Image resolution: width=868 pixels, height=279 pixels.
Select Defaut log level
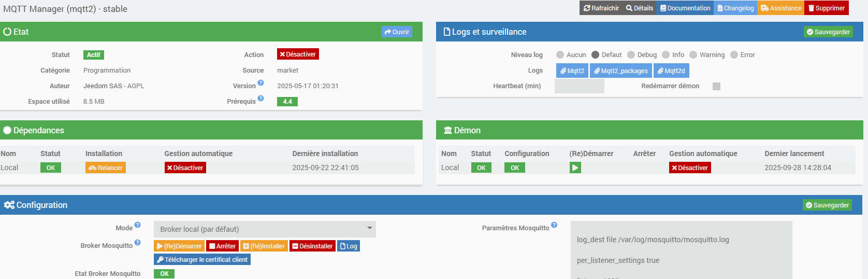pyautogui.click(x=595, y=54)
